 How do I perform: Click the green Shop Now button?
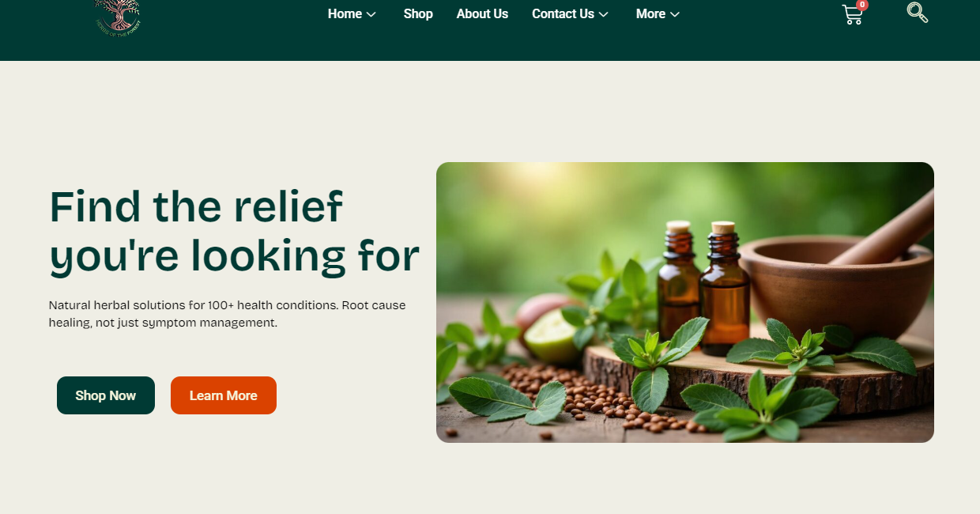coord(106,395)
